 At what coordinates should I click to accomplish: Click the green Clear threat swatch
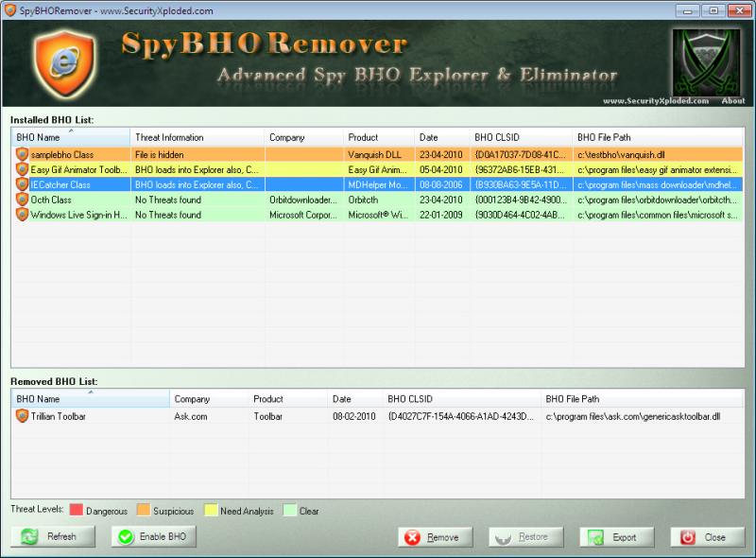click(x=290, y=510)
